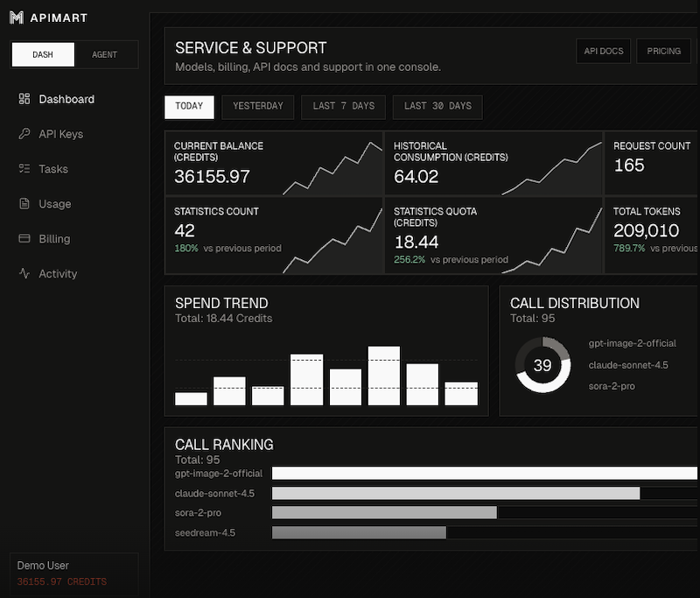
Task: Open the Demo User profile panel
Action: coord(74,573)
